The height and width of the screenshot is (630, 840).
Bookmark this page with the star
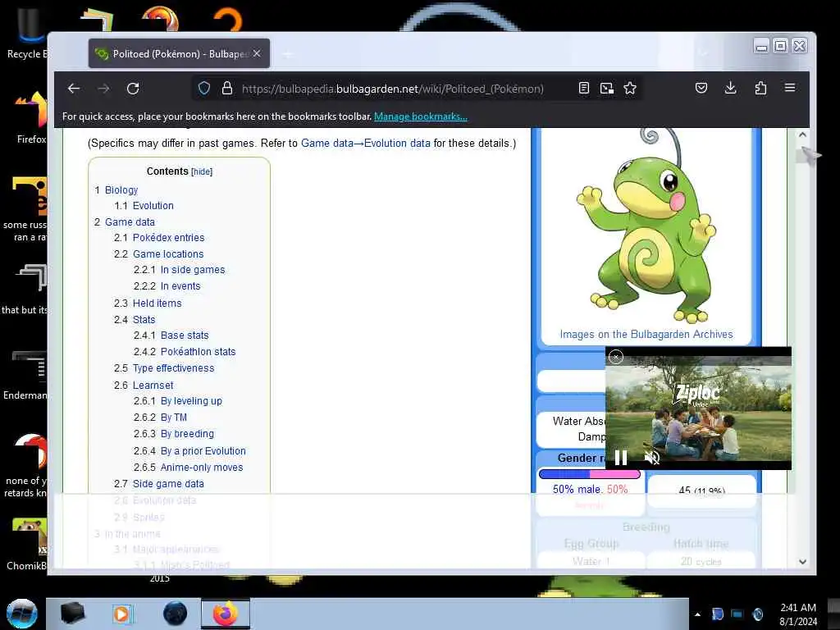[x=630, y=89]
